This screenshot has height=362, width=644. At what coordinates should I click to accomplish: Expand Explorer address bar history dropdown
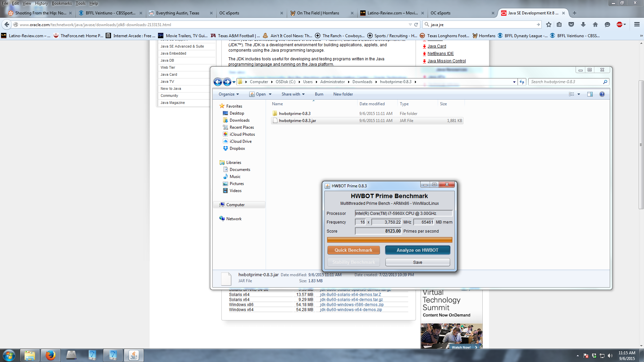514,82
